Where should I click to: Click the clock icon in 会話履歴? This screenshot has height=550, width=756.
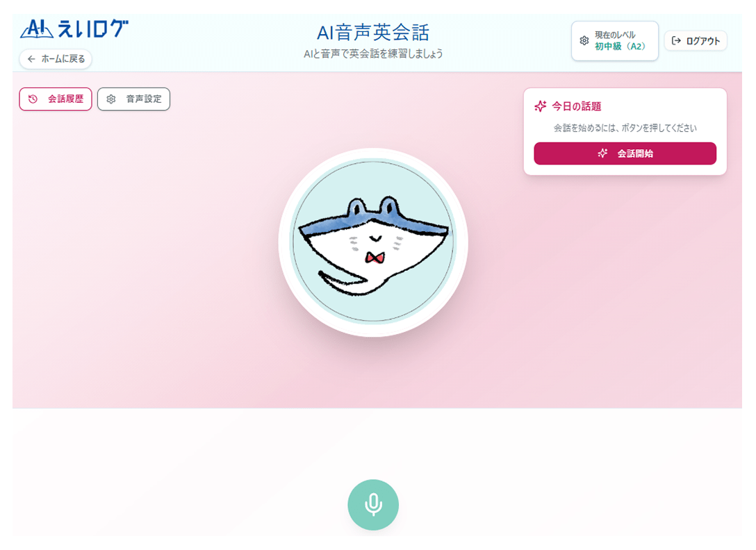(33, 99)
